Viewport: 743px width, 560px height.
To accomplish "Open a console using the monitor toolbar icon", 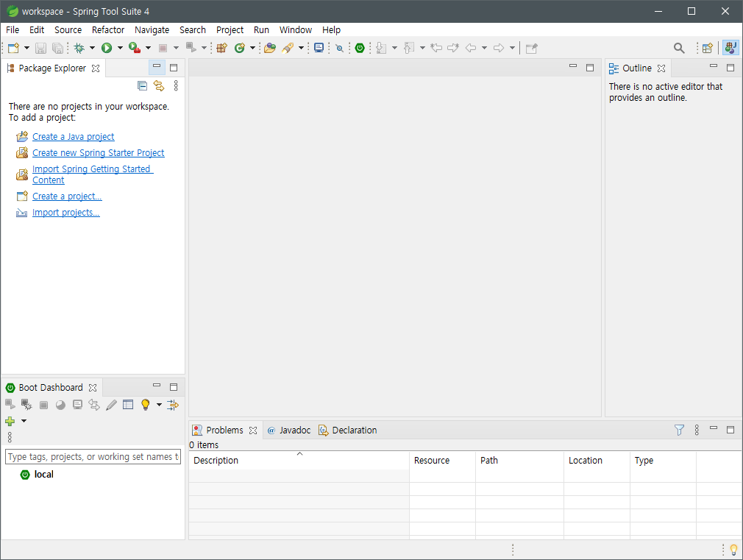I will coord(319,48).
